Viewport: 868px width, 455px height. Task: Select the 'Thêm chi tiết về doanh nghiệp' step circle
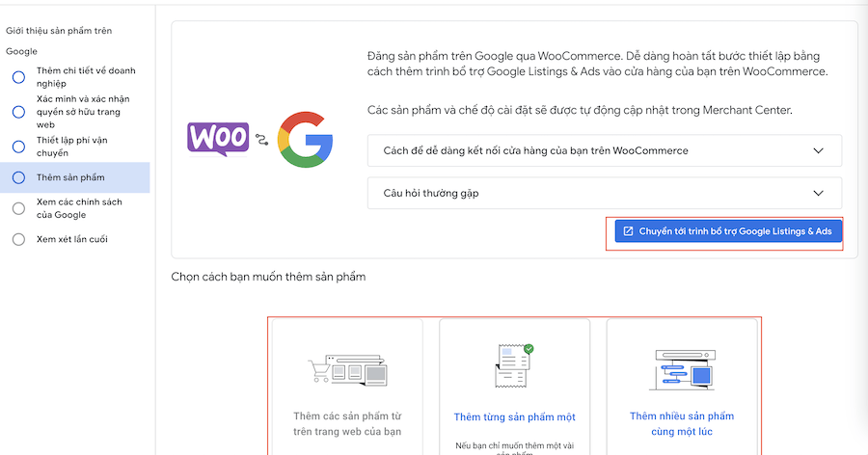19,77
